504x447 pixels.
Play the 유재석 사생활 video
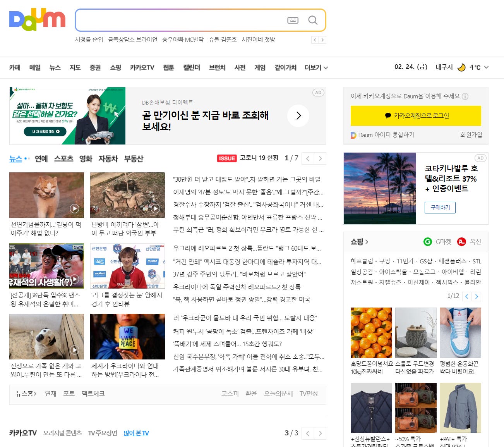click(74, 279)
